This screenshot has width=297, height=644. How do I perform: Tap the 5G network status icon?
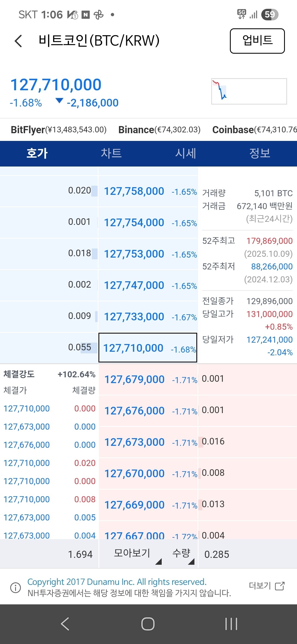click(x=242, y=14)
